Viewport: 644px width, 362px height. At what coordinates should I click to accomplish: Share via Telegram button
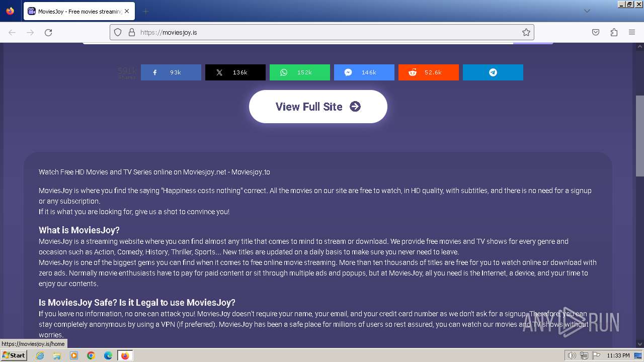tap(493, 72)
